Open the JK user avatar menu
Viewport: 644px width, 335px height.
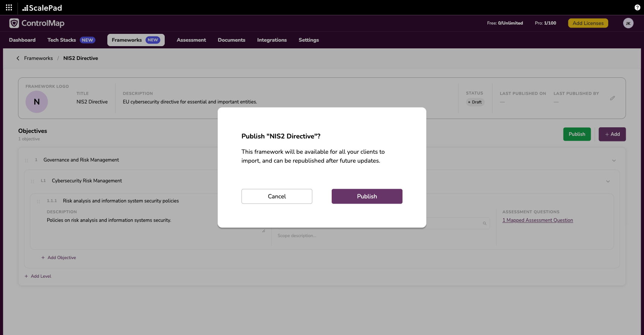click(628, 23)
